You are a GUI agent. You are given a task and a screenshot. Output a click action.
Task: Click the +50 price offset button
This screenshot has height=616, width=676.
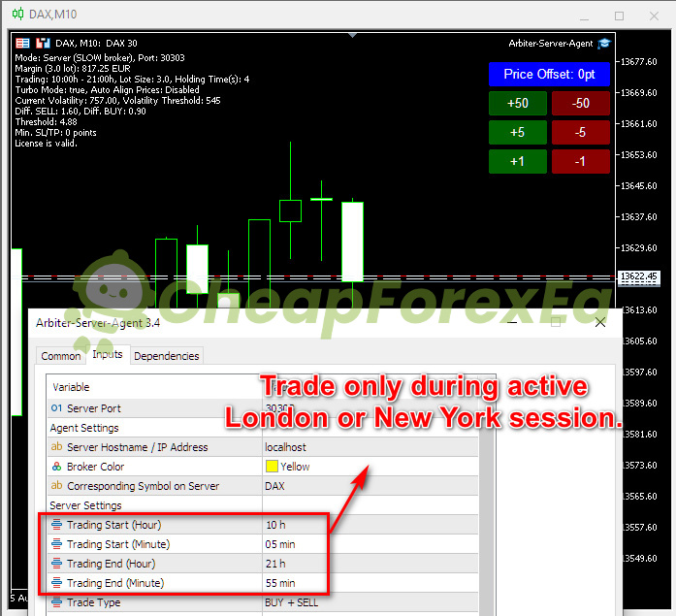pos(517,103)
